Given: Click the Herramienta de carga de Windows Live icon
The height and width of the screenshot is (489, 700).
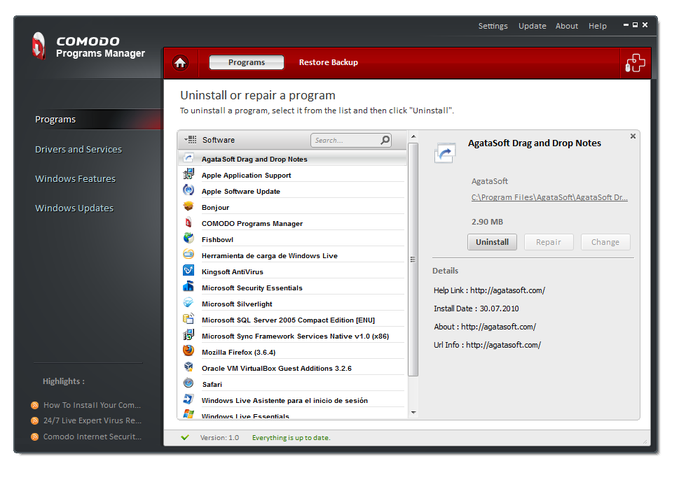Looking at the screenshot, I should coord(189,255).
